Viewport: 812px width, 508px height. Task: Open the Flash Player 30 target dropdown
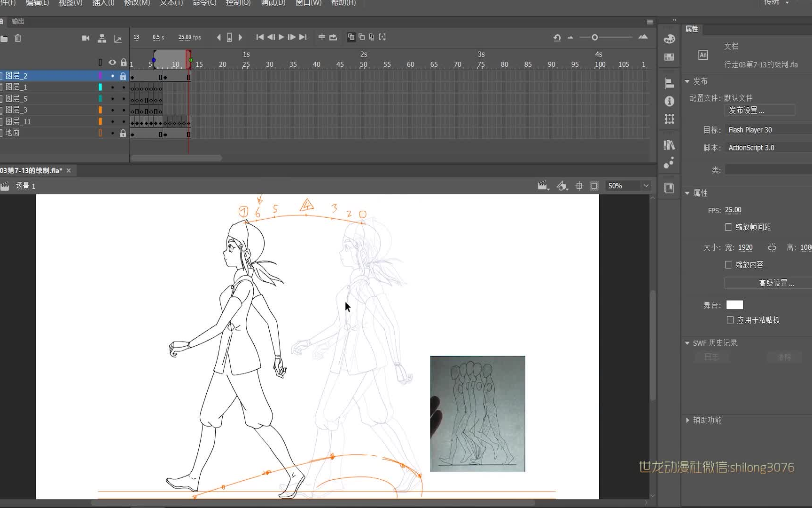click(x=768, y=130)
